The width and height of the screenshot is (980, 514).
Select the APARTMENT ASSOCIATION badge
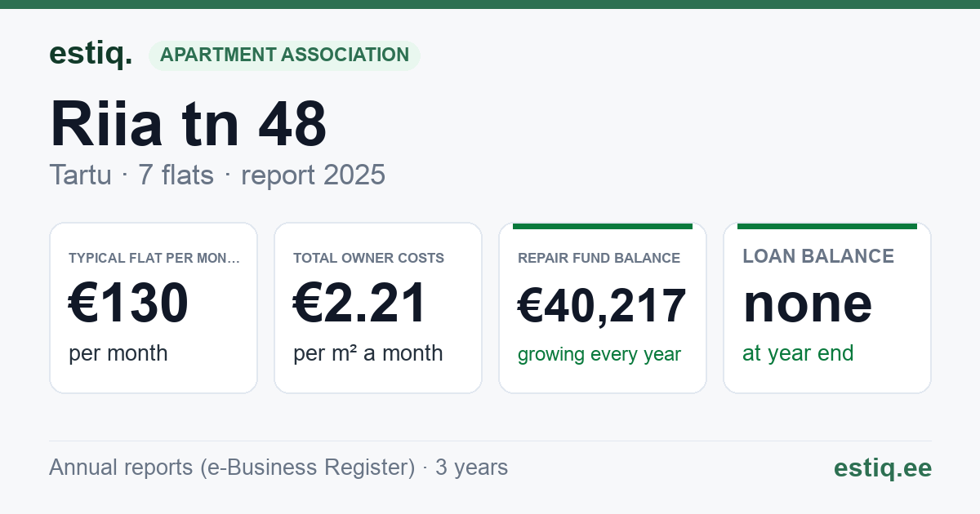[284, 55]
